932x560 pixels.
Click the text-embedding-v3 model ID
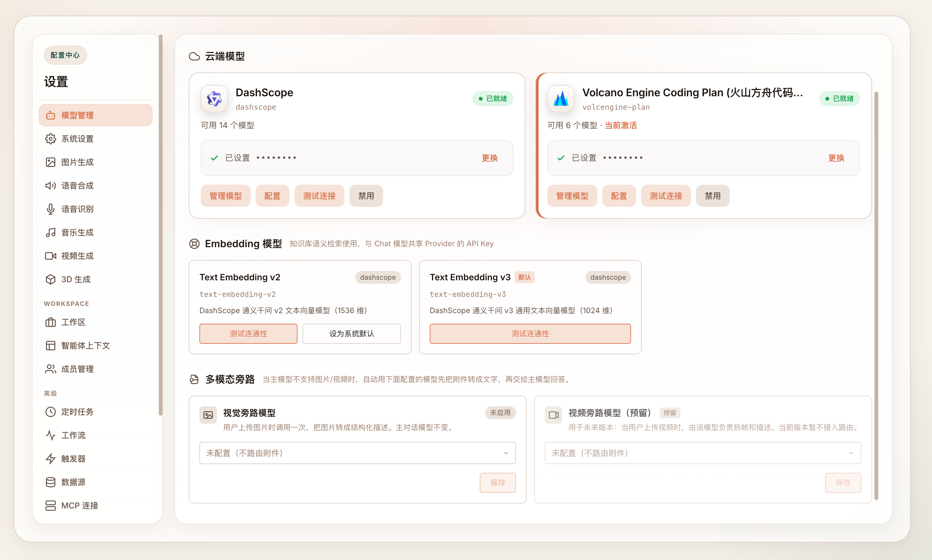(x=468, y=294)
